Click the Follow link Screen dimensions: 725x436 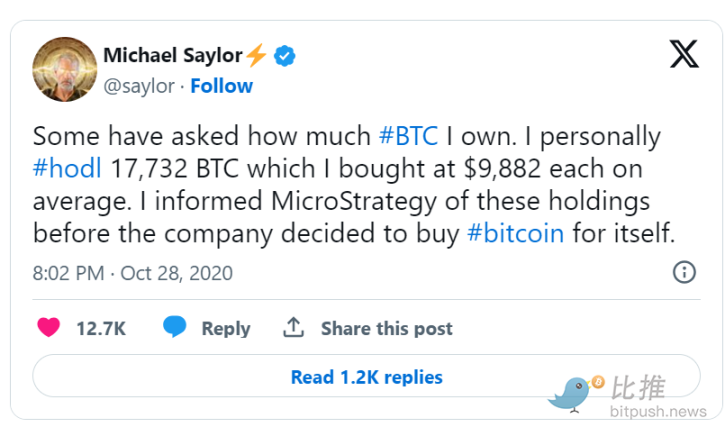click(x=221, y=86)
